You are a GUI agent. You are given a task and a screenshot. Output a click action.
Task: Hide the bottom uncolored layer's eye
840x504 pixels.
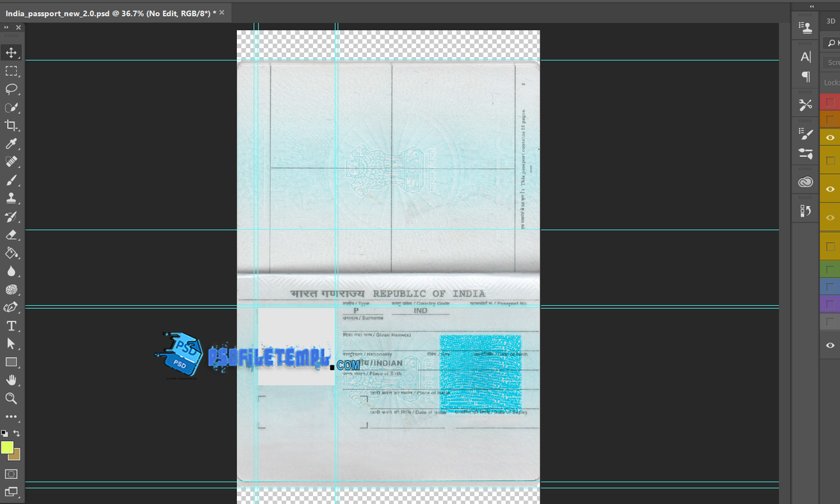pyautogui.click(x=830, y=345)
